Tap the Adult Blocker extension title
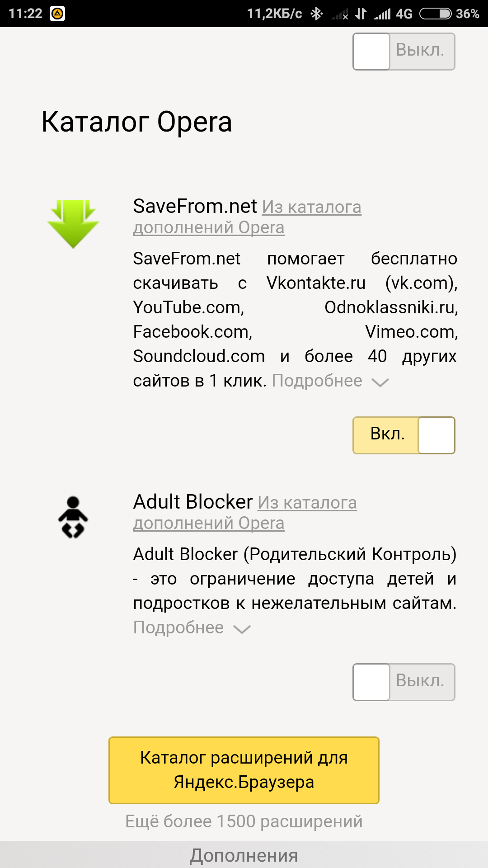This screenshot has width=488, height=868. [x=193, y=502]
